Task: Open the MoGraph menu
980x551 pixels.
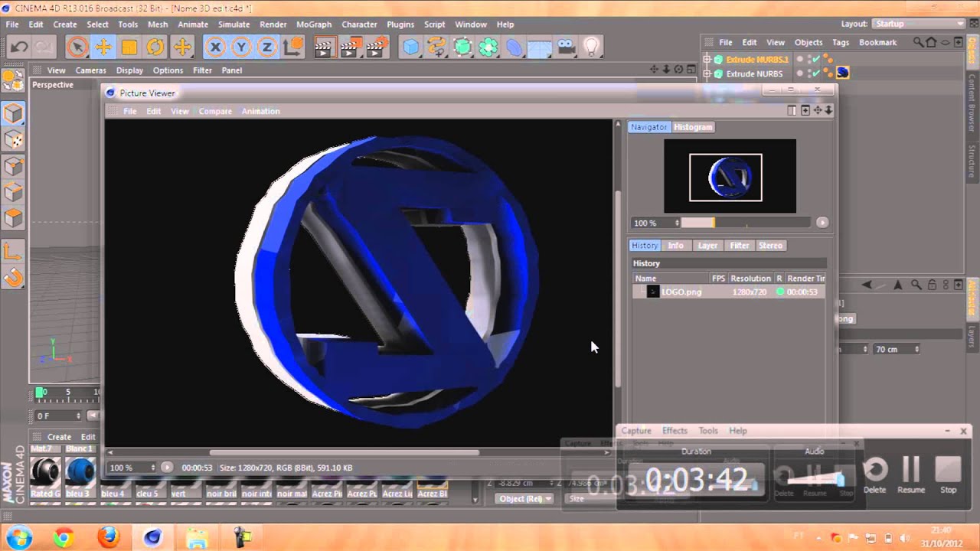Action: point(314,24)
